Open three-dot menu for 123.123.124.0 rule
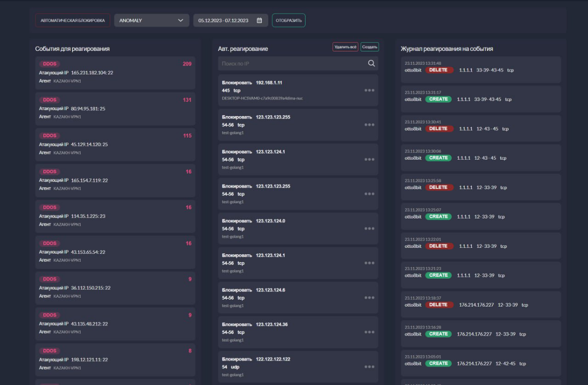 click(x=369, y=228)
